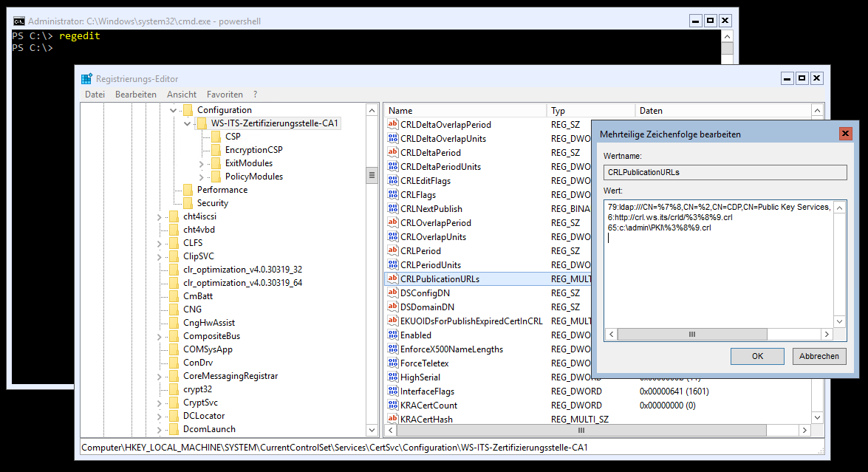Image resolution: width=868 pixels, height=472 pixels.
Task: Click the CRLNextPublish binary value icon
Action: click(x=393, y=208)
